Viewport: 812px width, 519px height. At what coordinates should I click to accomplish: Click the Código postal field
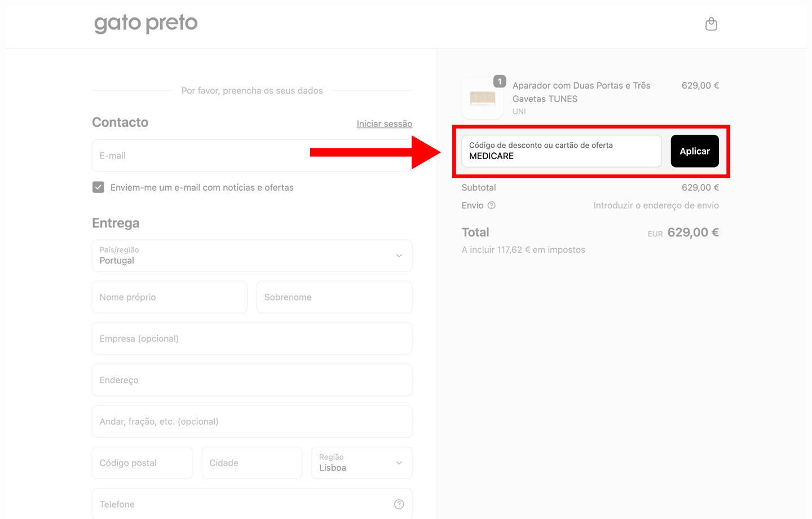coord(142,463)
